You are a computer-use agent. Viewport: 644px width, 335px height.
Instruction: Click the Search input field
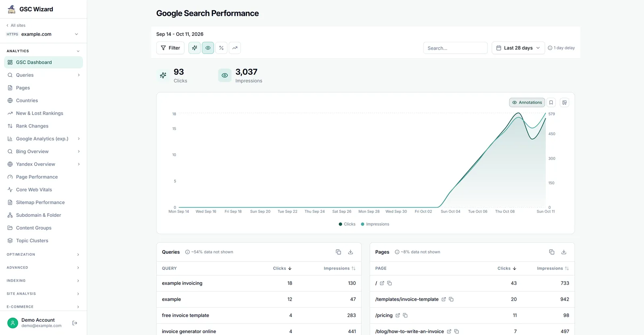point(455,48)
